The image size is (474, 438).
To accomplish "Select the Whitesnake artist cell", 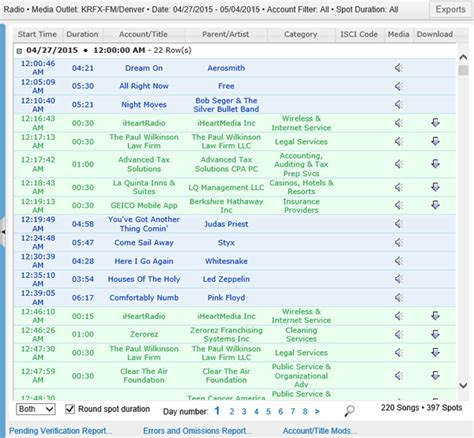I will (x=226, y=261).
